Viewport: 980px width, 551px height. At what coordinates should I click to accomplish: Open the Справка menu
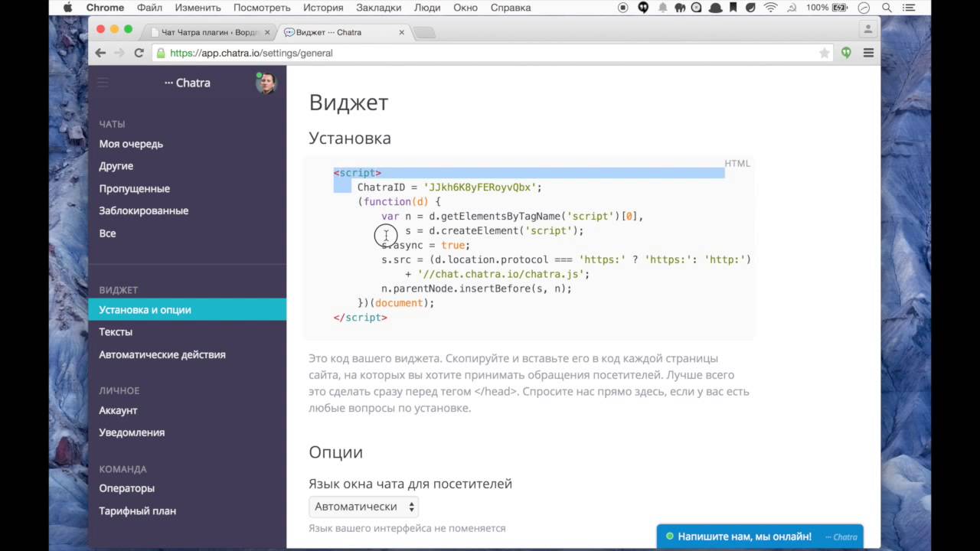[x=511, y=8]
